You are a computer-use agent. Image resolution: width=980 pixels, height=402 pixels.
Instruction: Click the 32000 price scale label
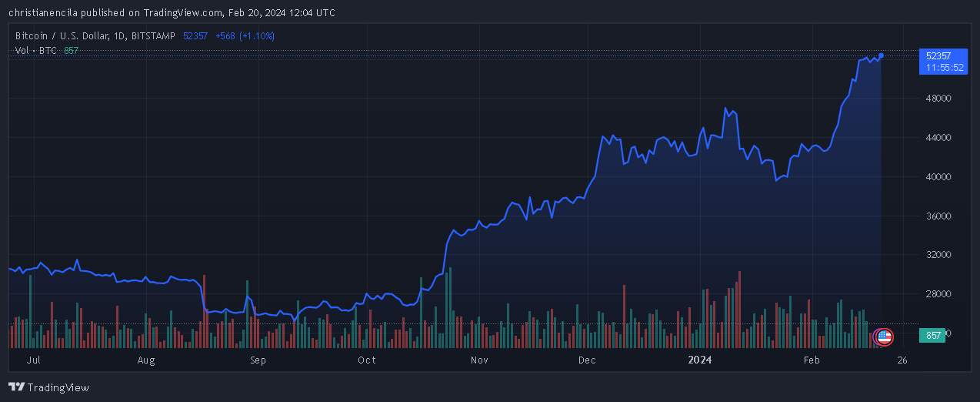point(938,255)
